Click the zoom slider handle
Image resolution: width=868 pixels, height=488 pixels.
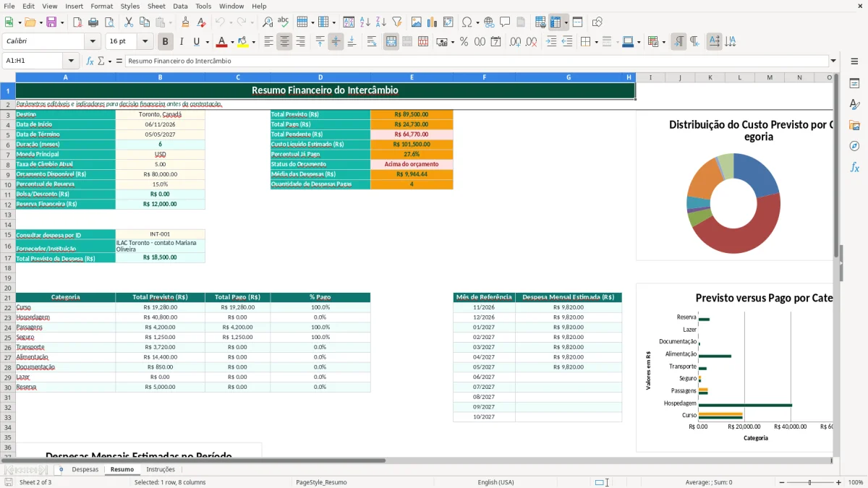pos(810,482)
